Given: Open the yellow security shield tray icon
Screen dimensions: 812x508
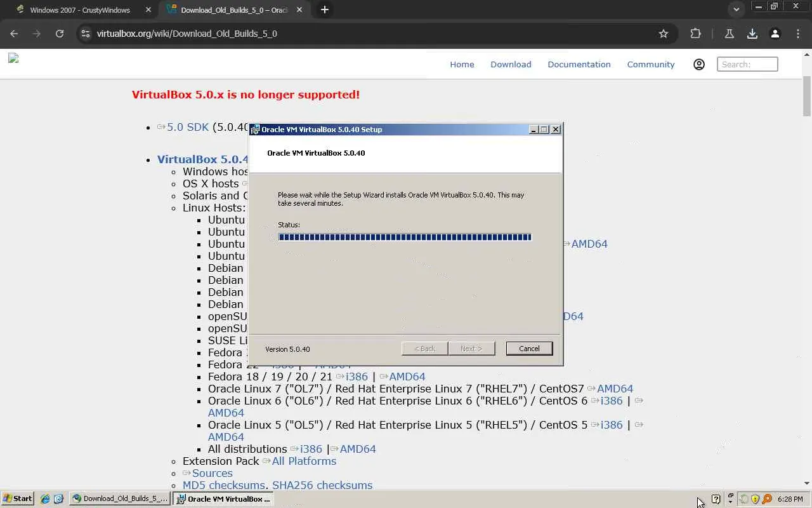Looking at the screenshot, I should (755, 499).
